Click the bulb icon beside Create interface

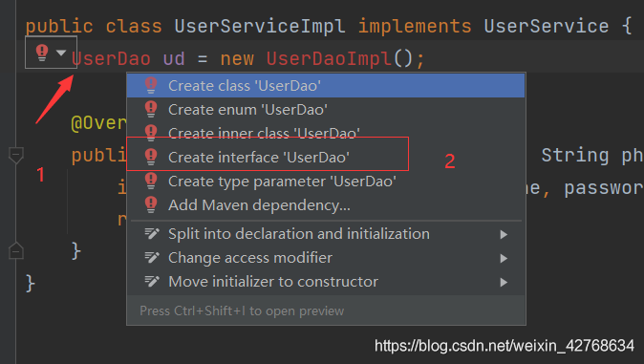(151, 157)
